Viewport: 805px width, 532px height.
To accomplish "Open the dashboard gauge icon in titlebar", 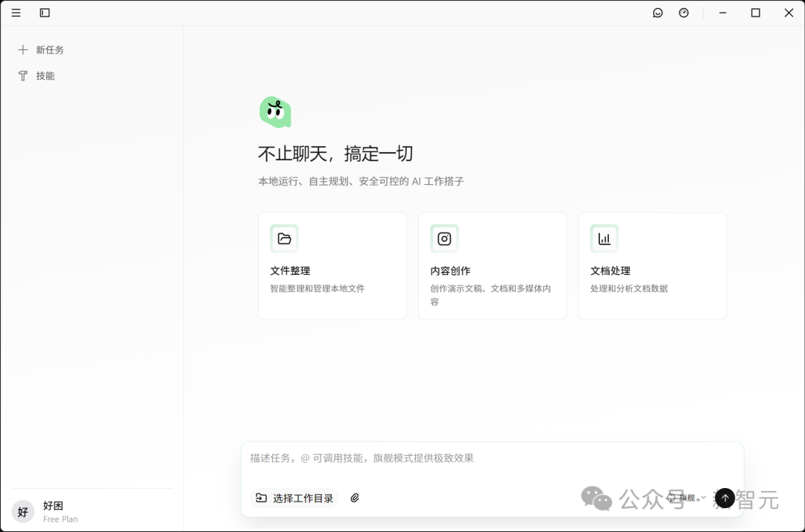I will [x=684, y=13].
